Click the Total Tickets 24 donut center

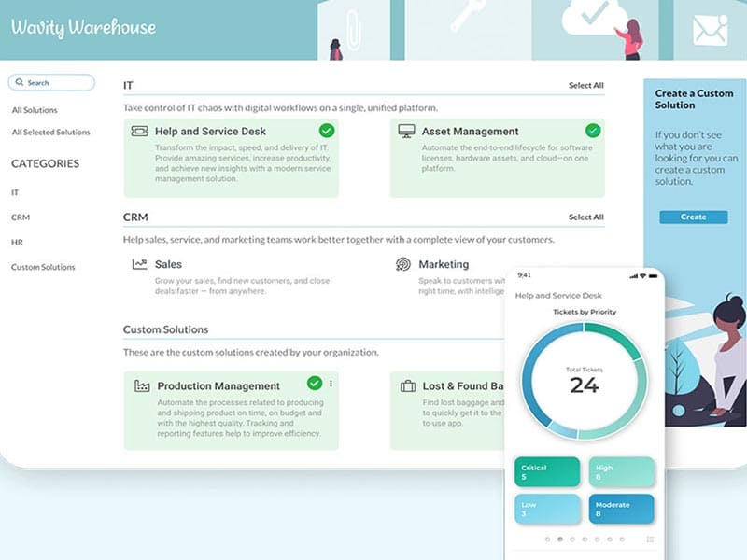pyautogui.click(x=585, y=381)
